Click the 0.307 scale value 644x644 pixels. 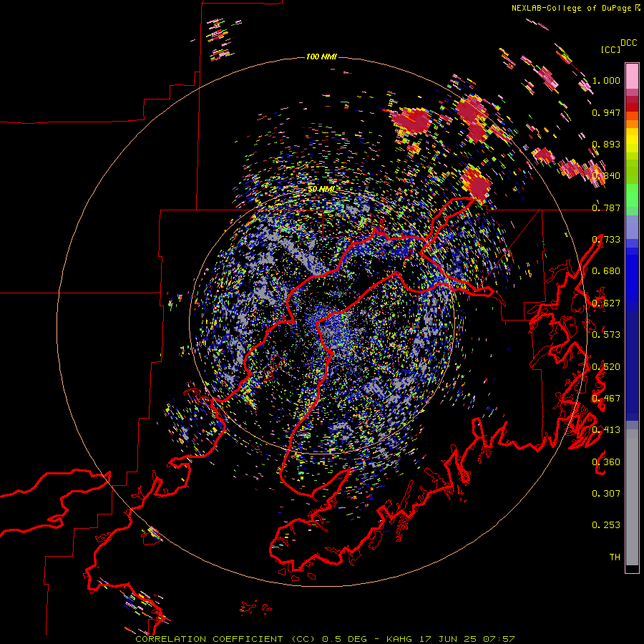click(x=606, y=494)
